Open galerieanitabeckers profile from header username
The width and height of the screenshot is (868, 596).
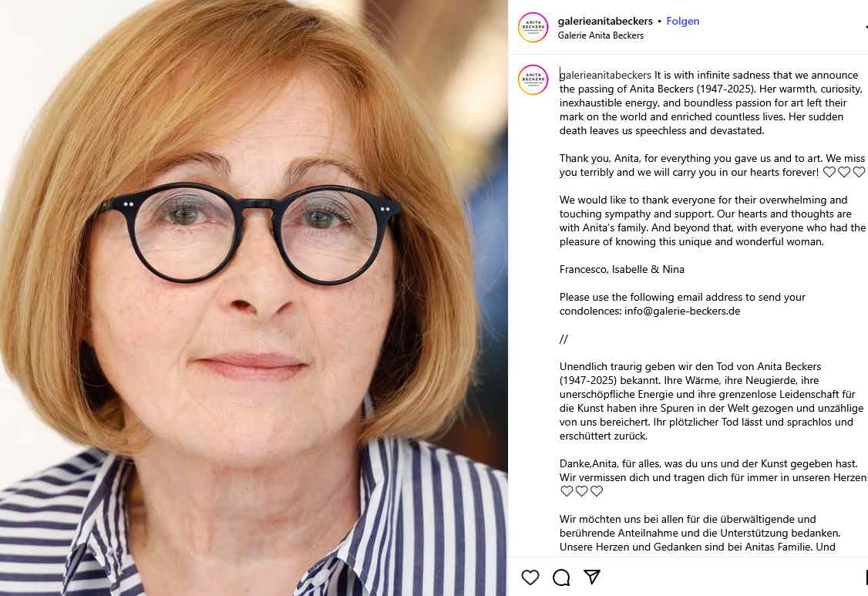click(605, 21)
